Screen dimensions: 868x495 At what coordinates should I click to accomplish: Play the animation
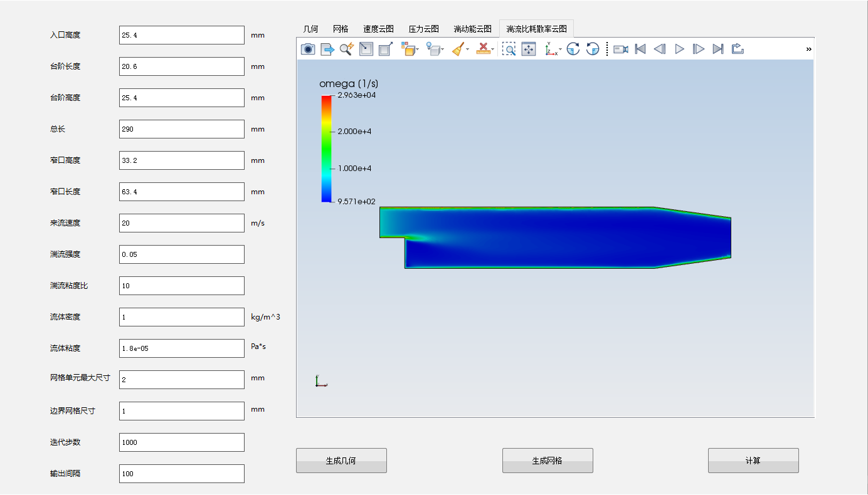(x=679, y=49)
